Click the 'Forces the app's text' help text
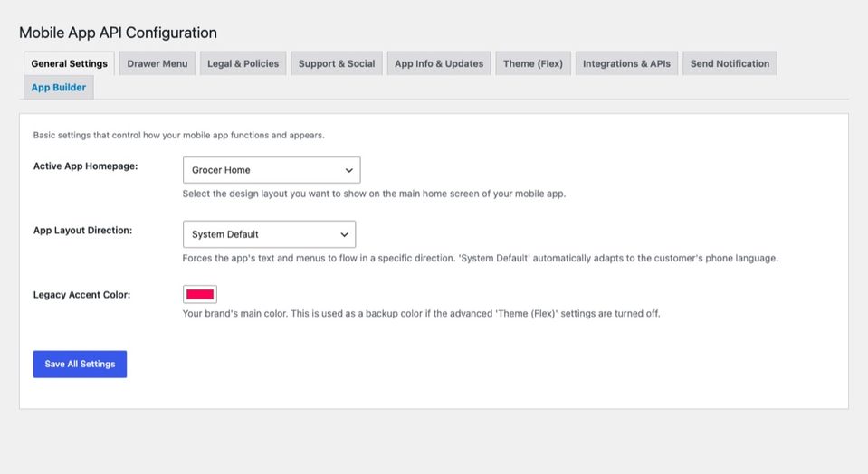The height and width of the screenshot is (474, 868). click(x=481, y=258)
